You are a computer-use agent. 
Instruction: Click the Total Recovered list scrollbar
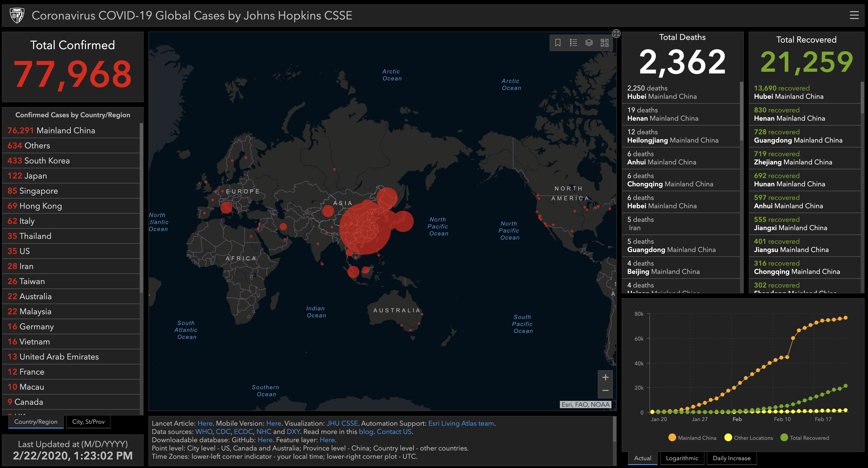[863, 98]
